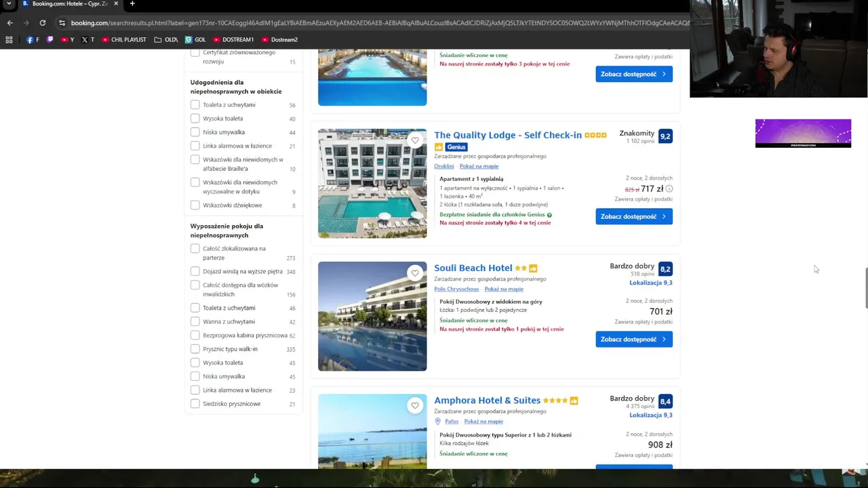The height and width of the screenshot is (488, 868).
Task: Open 'Souli Beach Hotel' title link
Action: [473, 268]
